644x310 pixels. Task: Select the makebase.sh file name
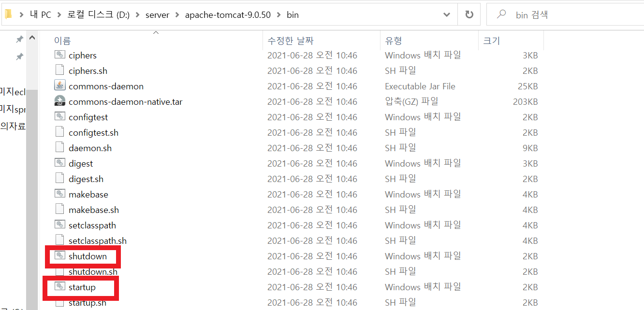click(94, 210)
